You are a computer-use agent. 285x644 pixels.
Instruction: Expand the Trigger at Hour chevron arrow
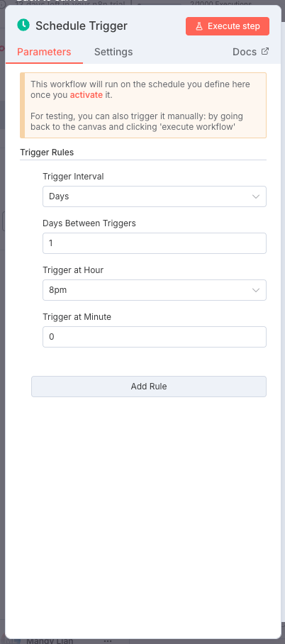point(256,290)
